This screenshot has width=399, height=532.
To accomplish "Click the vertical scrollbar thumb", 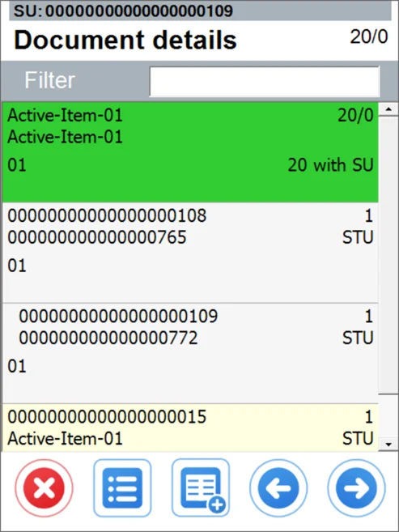I will (388, 255).
